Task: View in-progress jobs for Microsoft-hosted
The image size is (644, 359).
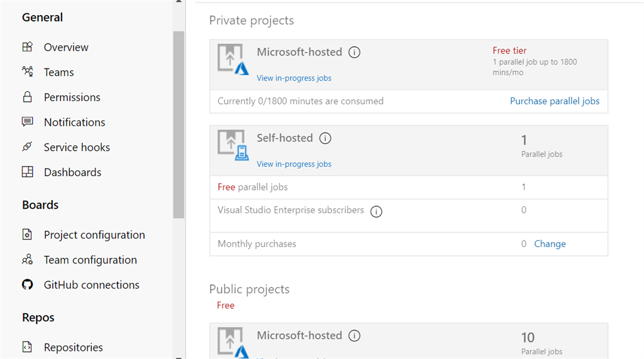Action: click(x=294, y=78)
